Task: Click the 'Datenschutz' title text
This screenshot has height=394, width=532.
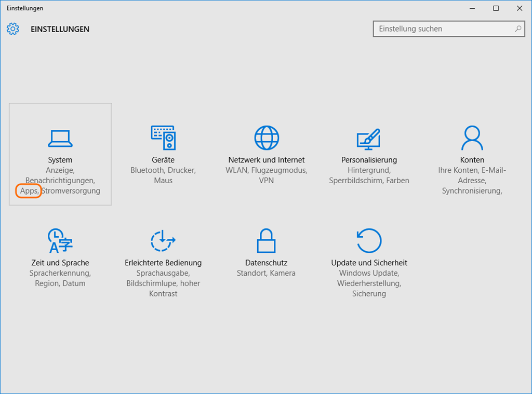Action: [x=266, y=263]
